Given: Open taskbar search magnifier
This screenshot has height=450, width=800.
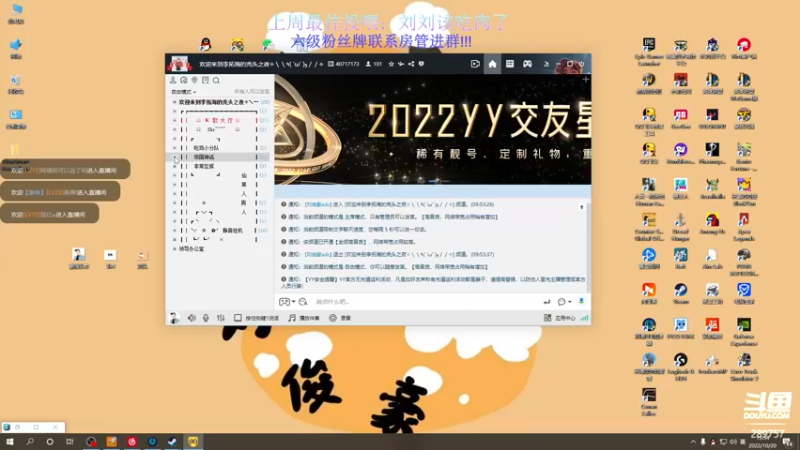Looking at the screenshot, I should (30, 442).
